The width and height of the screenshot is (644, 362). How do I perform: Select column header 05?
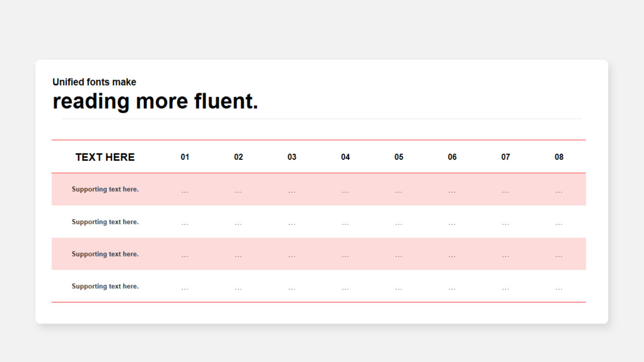tap(399, 157)
